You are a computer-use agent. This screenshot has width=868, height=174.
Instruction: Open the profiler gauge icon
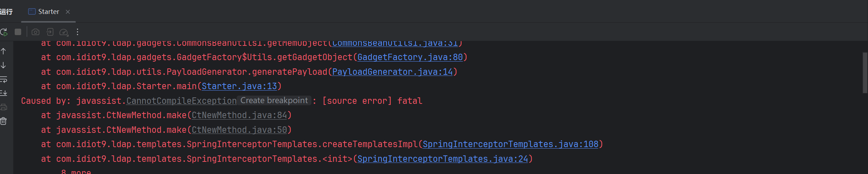64,32
